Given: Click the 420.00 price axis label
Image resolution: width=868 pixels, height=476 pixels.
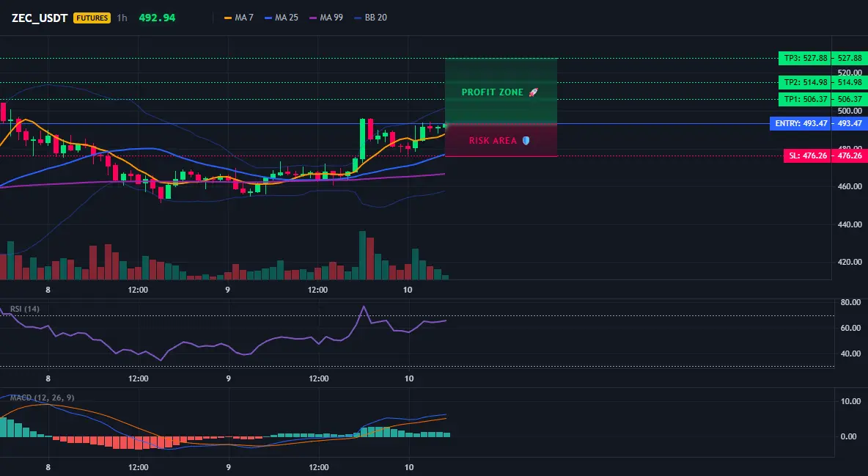Looking at the screenshot, I should click(850, 262).
